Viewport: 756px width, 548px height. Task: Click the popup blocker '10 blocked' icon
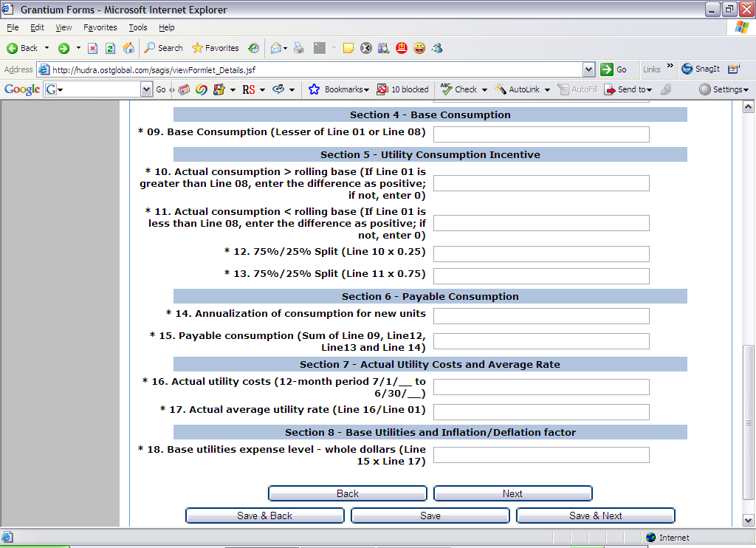[402, 89]
